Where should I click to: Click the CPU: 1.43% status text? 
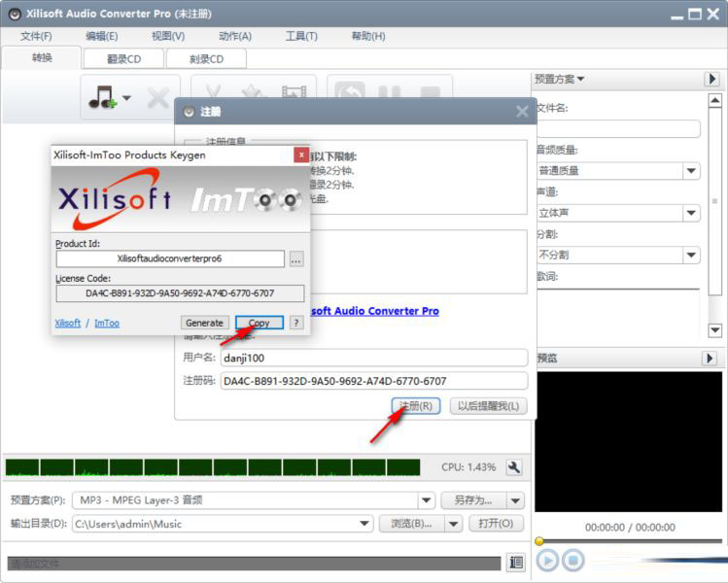(x=468, y=467)
